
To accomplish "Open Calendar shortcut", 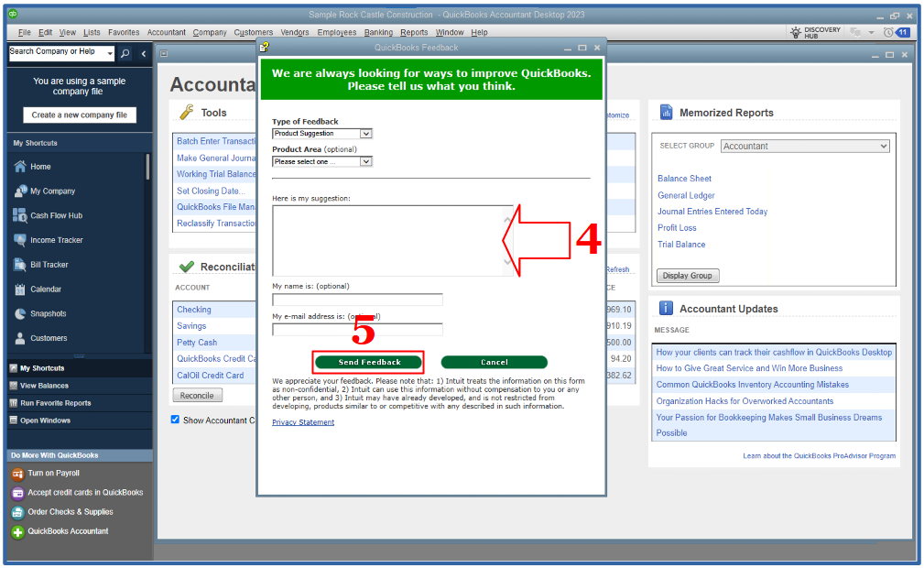I will pyautogui.click(x=46, y=289).
